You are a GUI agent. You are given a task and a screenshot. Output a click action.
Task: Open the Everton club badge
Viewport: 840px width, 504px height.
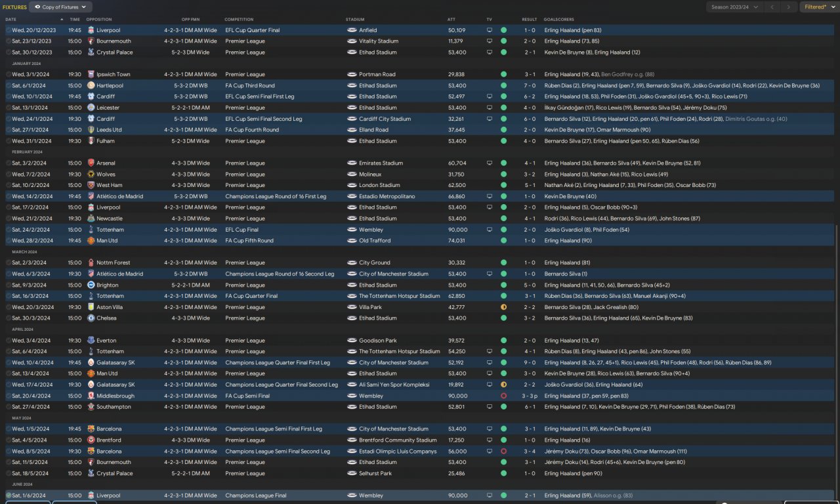(x=91, y=341)
